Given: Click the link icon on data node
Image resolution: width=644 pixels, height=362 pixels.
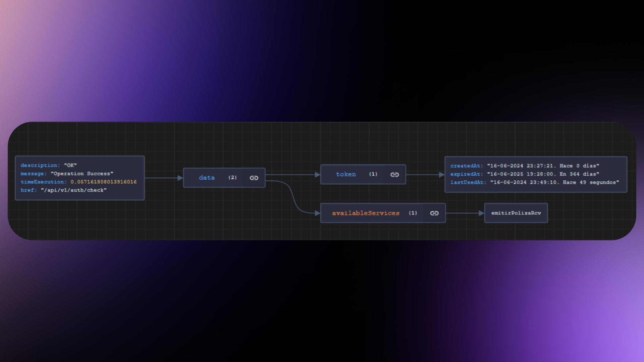Looking at the screenshot, I should tap(254, 178).
